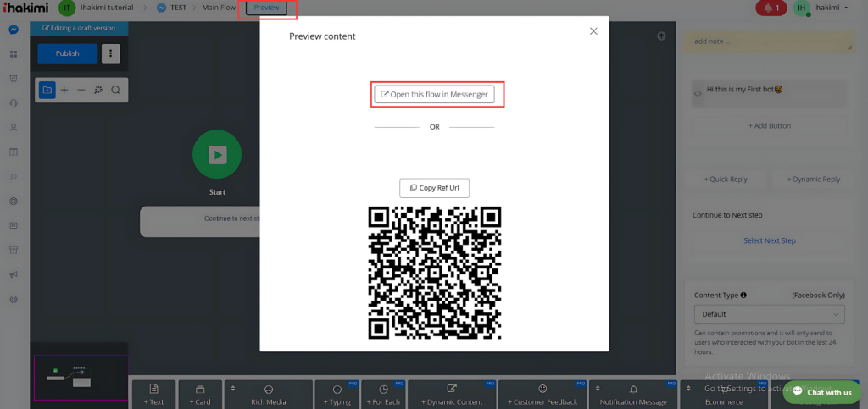This screenshot has height=409, width=868.
Task: Click the blue add-step icon in canvas toolbar
Action: point(47,90)
